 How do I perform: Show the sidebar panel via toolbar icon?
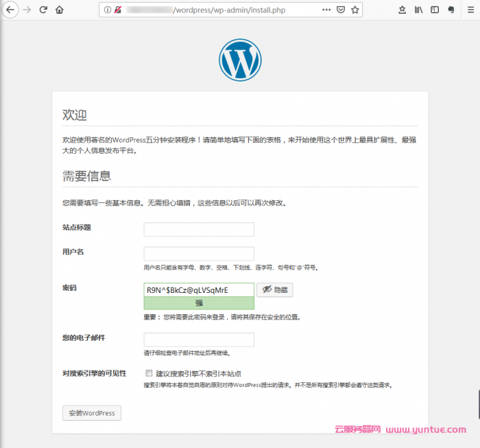(435, 10)
